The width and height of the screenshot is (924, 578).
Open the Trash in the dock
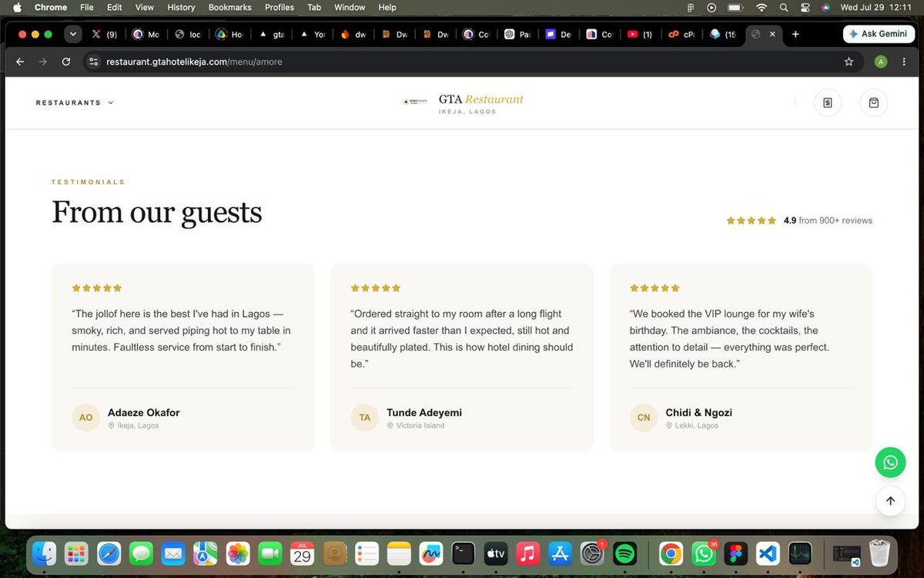(879, 553)
